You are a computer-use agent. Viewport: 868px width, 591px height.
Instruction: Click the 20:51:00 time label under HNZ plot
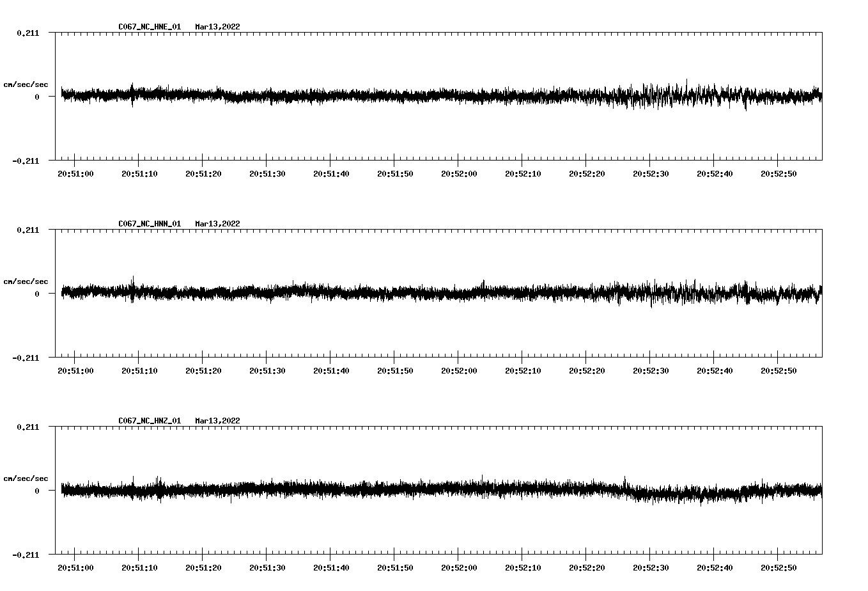tap(75, 568)
